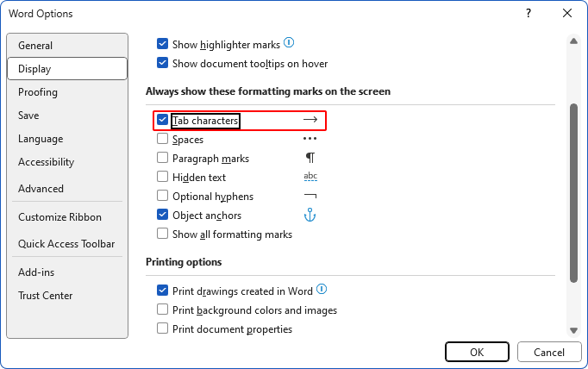The image size is (588, 369).
Task: Click the paragraph mark pilcrow symbol
Action: coord(310,159)
